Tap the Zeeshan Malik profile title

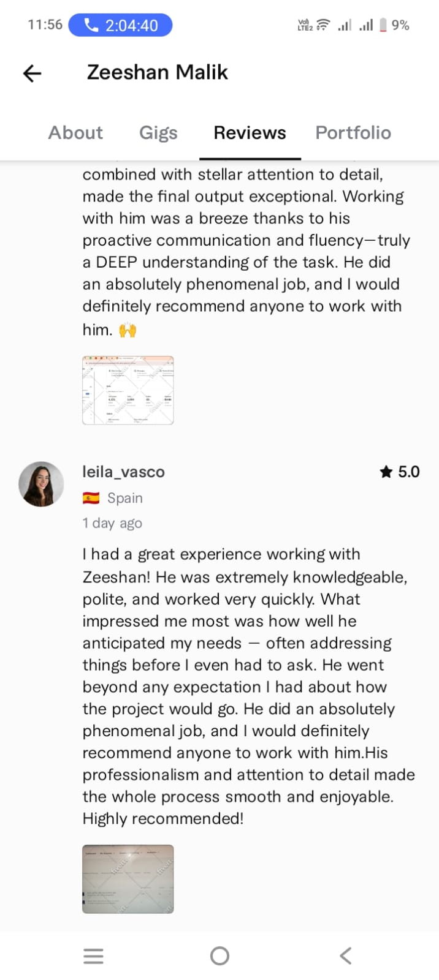pyautogui.click(x=157, y=72)
